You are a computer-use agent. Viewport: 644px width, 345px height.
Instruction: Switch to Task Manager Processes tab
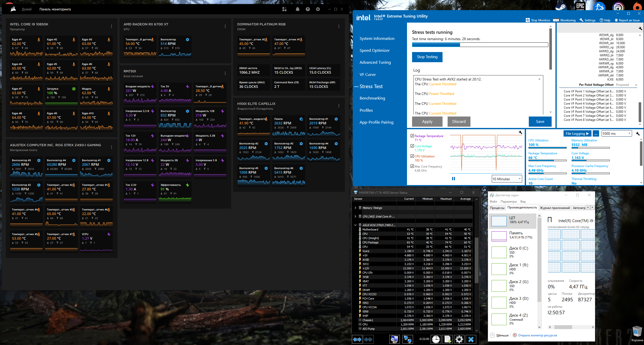point(497,208)
